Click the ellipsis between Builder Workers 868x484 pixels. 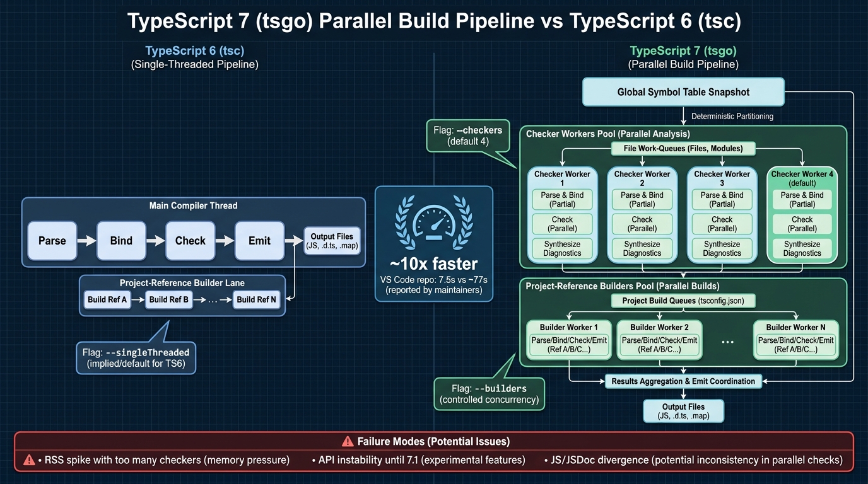(x=727, y=341)
